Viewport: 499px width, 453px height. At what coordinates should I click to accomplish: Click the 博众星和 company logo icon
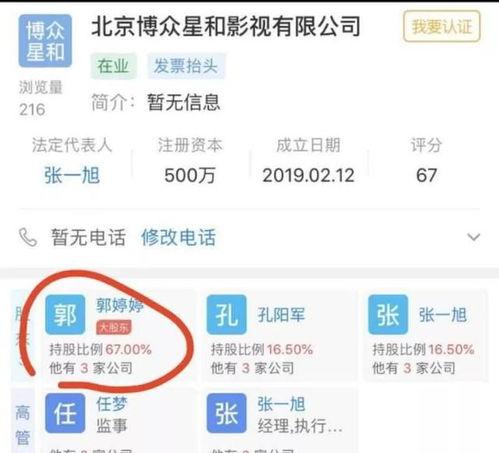pyautogui.click(x=45, y=41)
